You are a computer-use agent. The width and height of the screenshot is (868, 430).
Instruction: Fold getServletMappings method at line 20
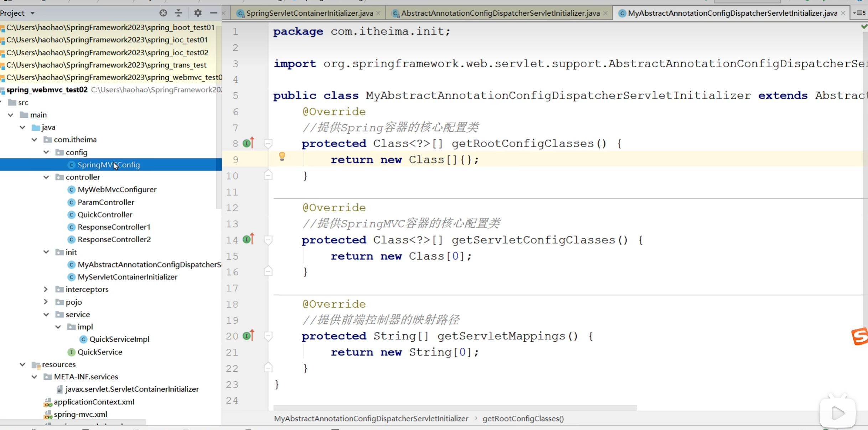tap(268, 336)
